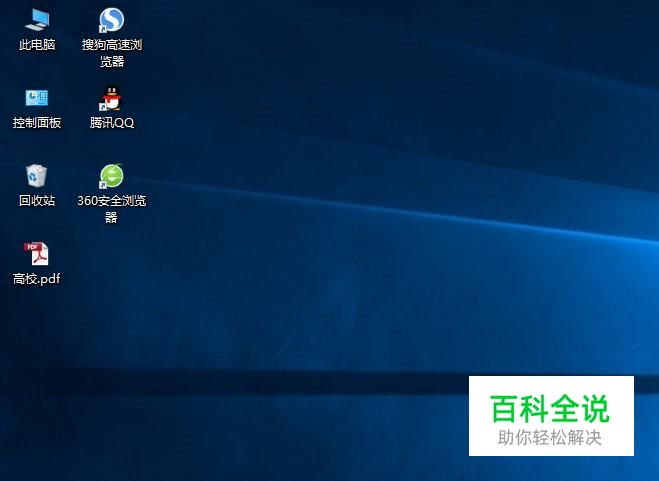Click the 腾讯QQ penguin icon
Image resolution: width=659 pixels, height=481 pixels.
pos(111,98)
